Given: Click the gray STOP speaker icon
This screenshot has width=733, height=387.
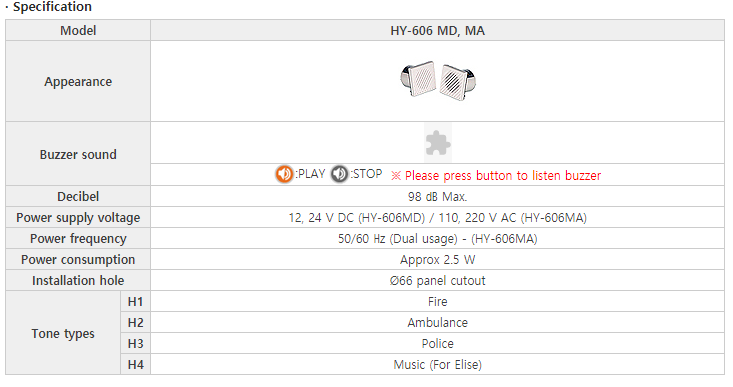Looking at the screenshot, I should click(x=339, y=174).
